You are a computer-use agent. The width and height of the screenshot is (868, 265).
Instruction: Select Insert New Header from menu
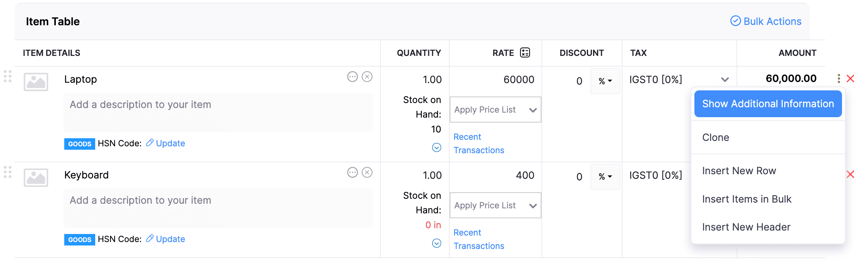point(746,227)
